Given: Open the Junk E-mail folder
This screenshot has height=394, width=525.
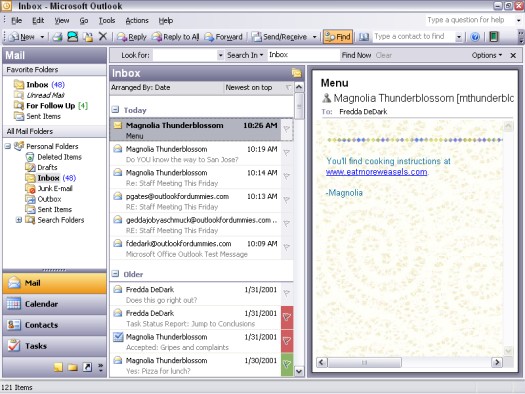Looking at the screenshot, I should tap(49, 188).
